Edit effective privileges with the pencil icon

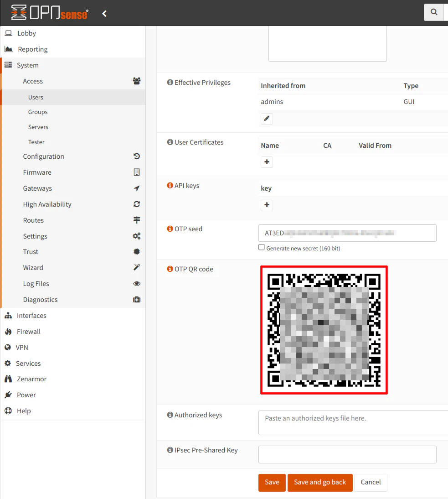point(267,119)
